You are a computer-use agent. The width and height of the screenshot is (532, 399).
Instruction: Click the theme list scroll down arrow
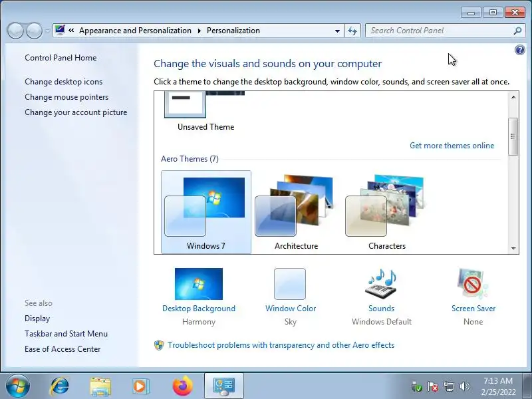(513, 248)
